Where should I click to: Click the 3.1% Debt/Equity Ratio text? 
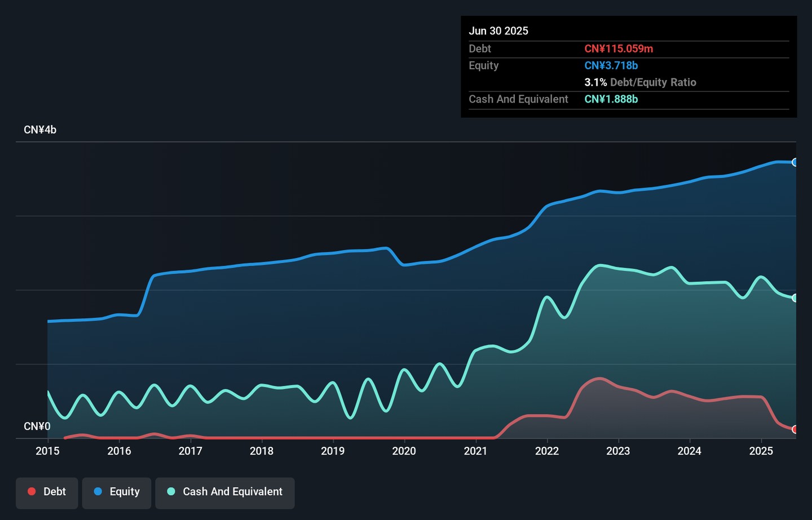640,82
